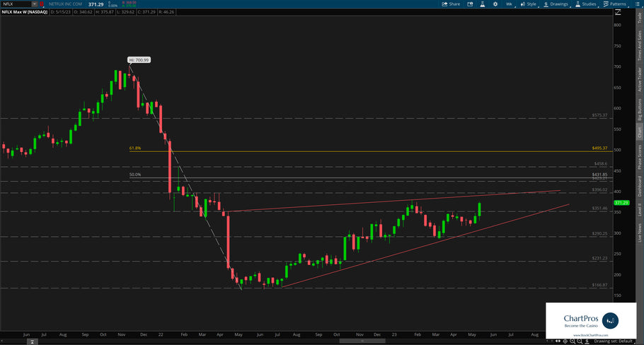This screenshot has height=345, width=644.
Task: Click the $290.25 price level label
Action: (x=599, y=233)
